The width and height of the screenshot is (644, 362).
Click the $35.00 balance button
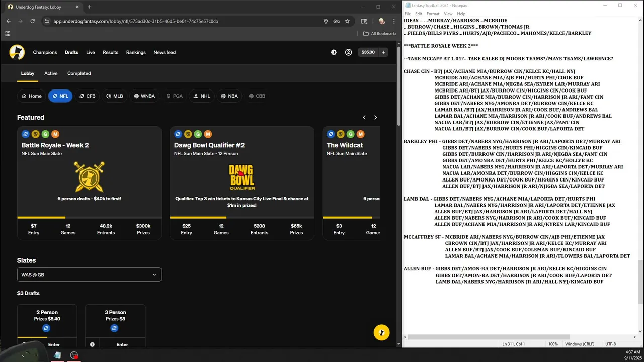[368, 52]
